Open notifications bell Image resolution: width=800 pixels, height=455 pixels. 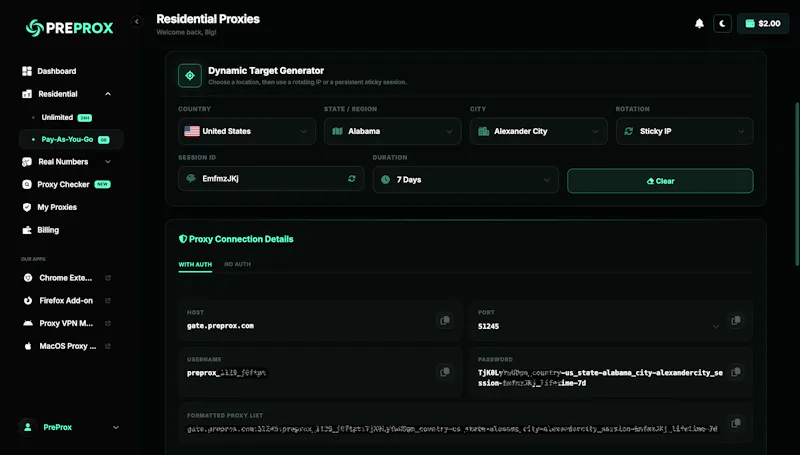point(699,23)
